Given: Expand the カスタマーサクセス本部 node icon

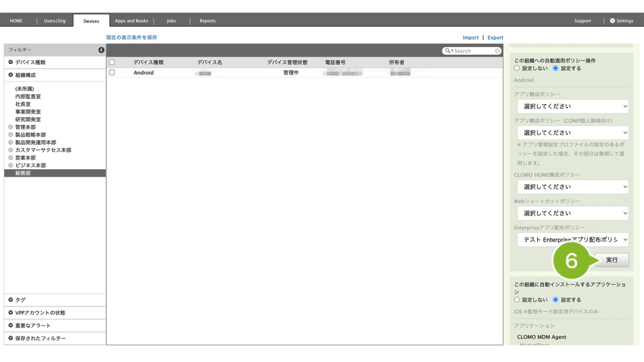Looking at the screenshot, I should (x=11, y=150).
